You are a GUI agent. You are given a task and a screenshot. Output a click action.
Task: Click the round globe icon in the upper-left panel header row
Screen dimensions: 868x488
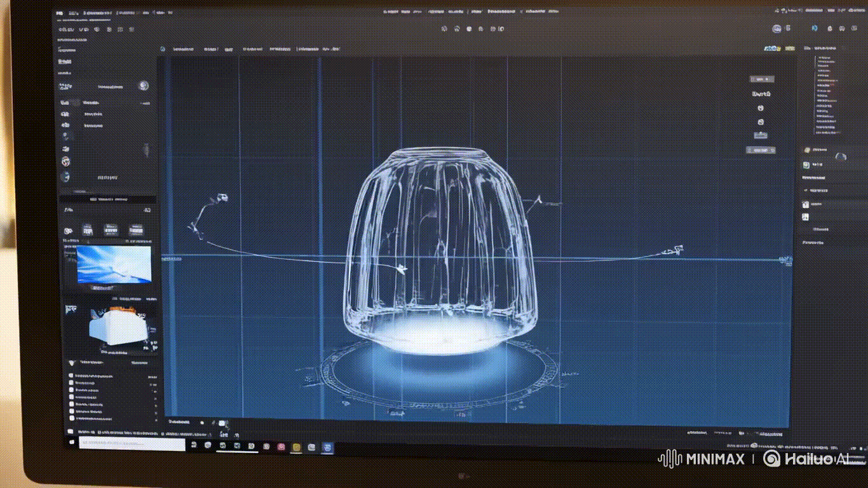144,86
